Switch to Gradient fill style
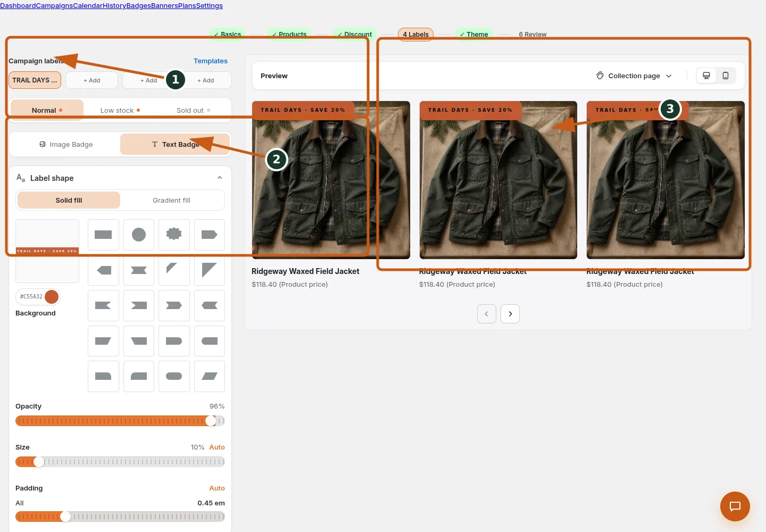The image size is (766, 532). tap(171, 201)
